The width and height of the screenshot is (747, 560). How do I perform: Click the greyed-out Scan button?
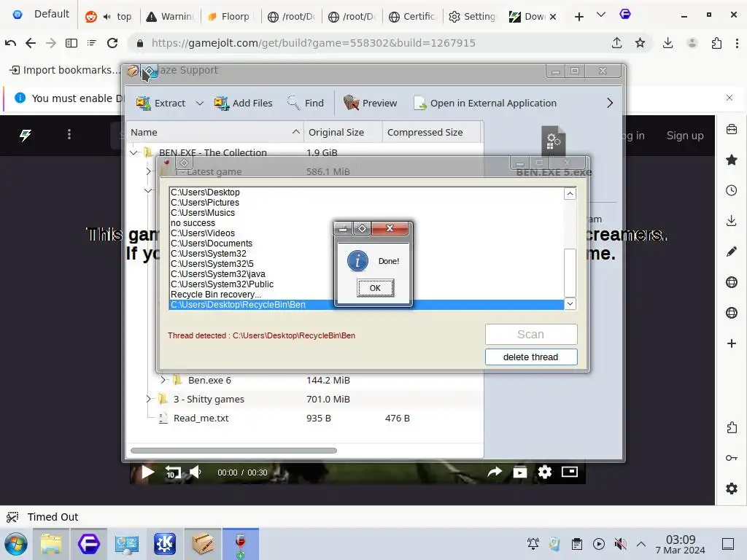(x=531, y=334)
